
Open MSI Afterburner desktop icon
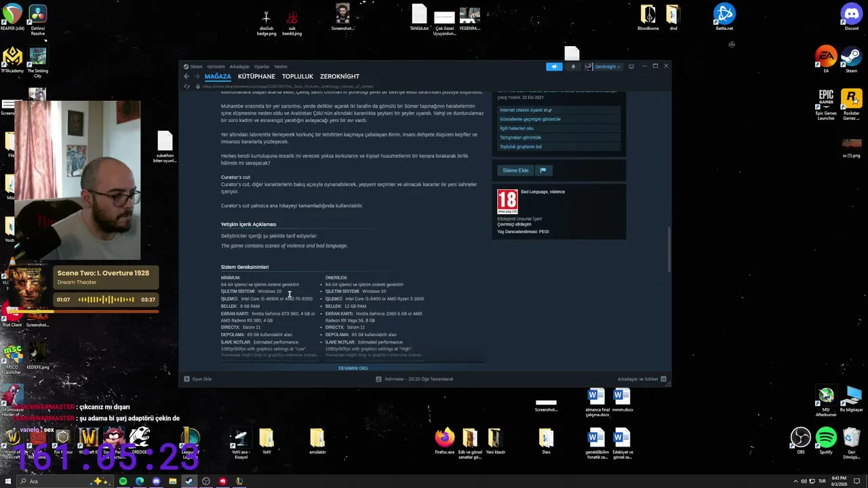pyautogui.click(x=826, y=402)
